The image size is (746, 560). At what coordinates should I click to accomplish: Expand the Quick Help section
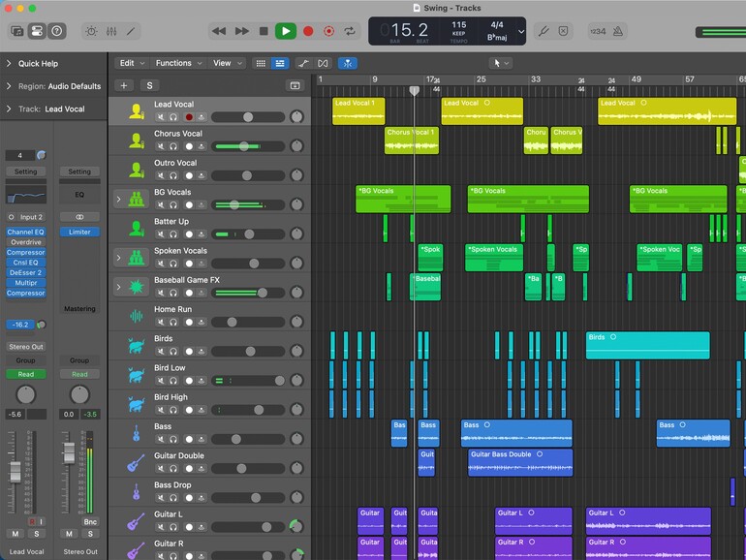point(9,63)
